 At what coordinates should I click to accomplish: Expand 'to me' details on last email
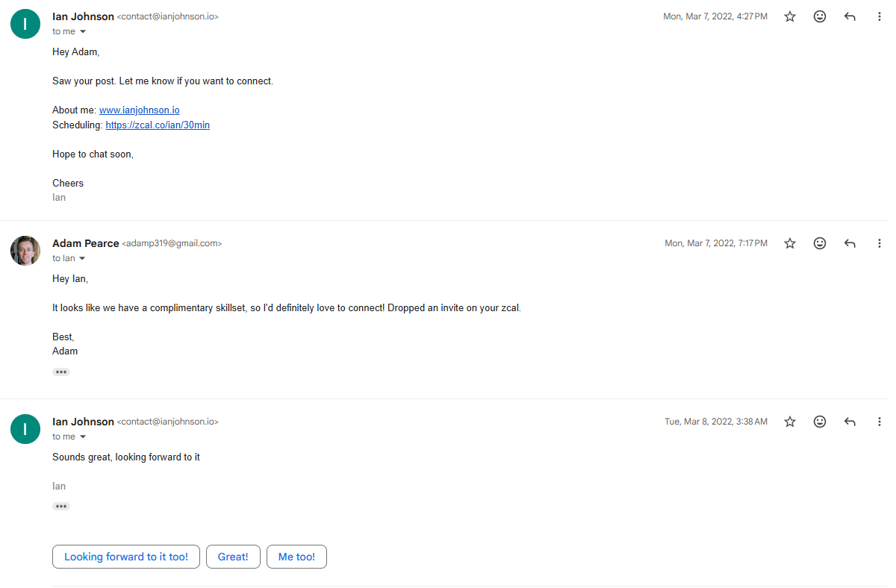pos(83,437)
